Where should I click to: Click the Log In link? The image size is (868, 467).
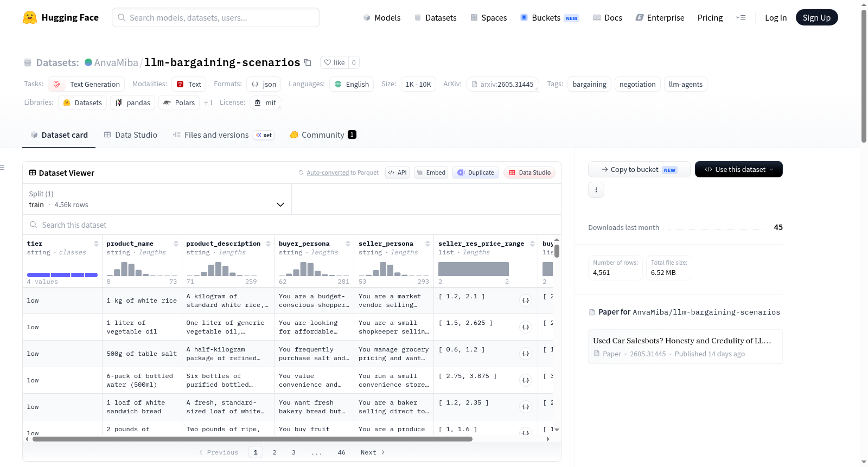(x=776, y=17)
